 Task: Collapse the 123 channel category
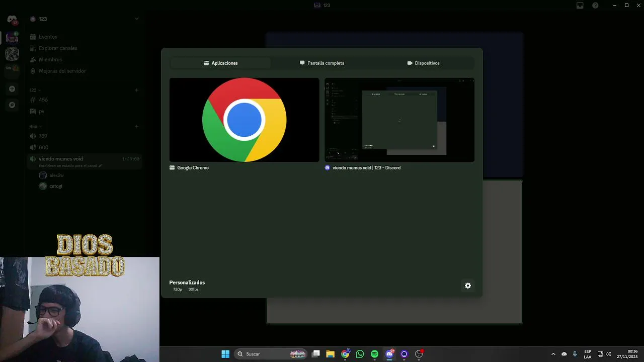[34, 90]
